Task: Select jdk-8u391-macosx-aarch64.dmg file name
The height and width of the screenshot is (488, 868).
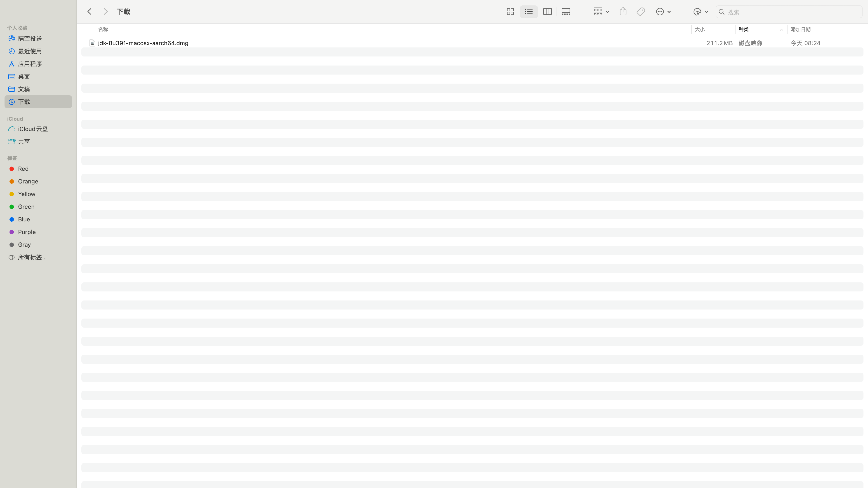Action: pos(143,43)
